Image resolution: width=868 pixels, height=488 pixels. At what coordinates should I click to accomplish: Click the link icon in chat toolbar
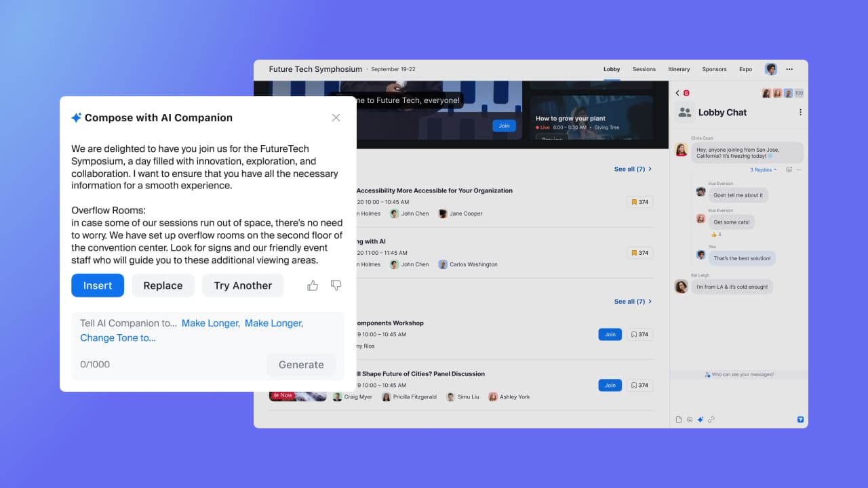[x=711, y=420]
